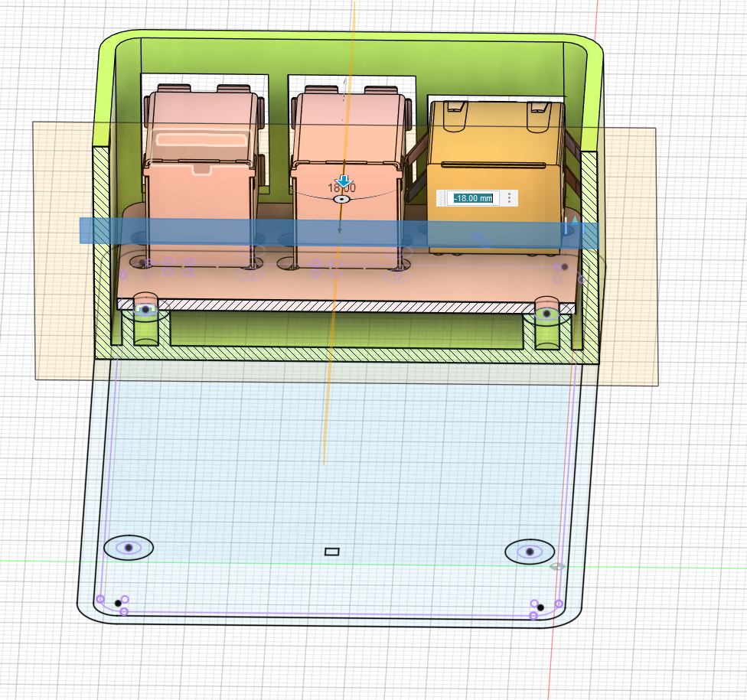Click the dotted grip handle left of the distance field
The width and height of the screenshot is (747, 700).
click(441, 198)
